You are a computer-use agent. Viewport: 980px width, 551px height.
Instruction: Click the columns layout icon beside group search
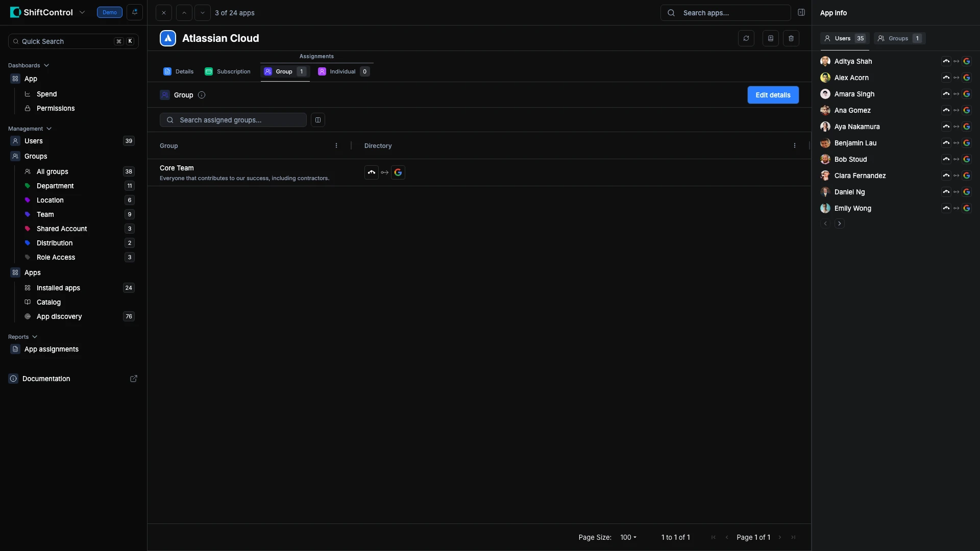click(317, 120)
